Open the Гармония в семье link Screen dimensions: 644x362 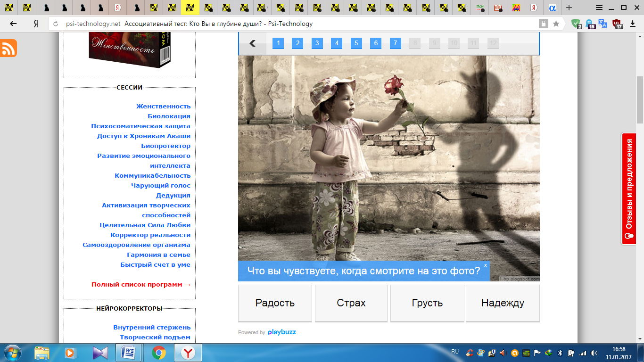[158, 255]
